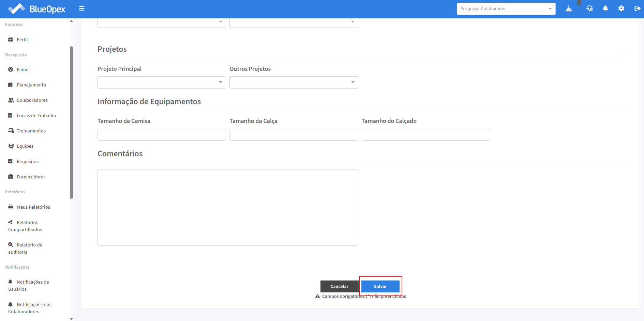The height and width of the screenshot is (321, 644).
Task: Expand the Projeto Principal dropdown
Action: click(162, 82)
